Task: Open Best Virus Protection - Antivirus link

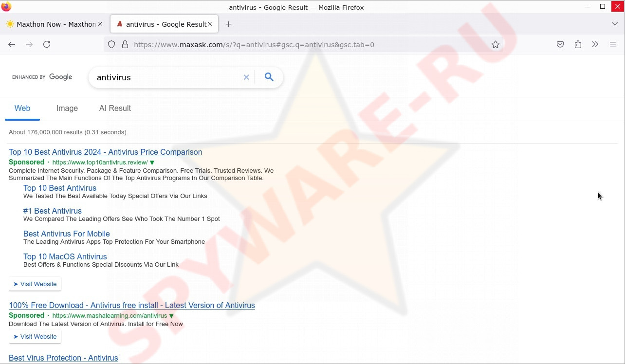Action: [x=63, y=358]
